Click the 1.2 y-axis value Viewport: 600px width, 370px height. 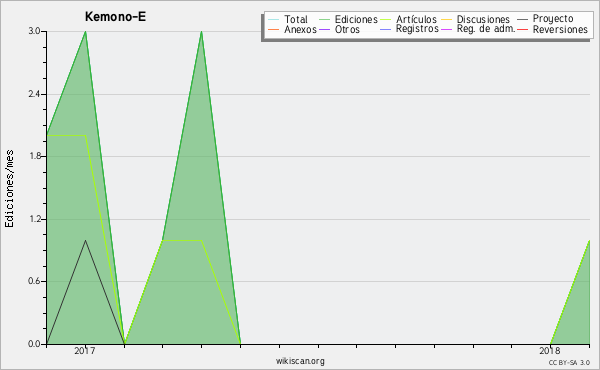click(34, 219)
